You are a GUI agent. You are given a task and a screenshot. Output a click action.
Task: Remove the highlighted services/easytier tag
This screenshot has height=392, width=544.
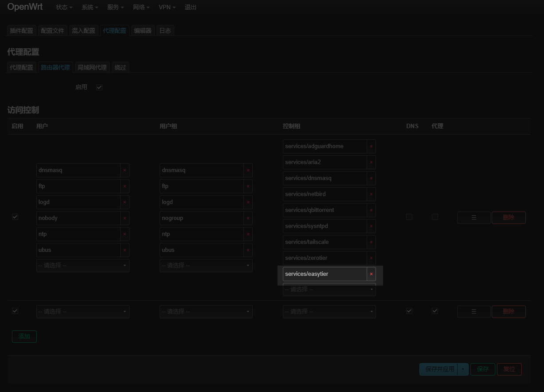[371, 274]
